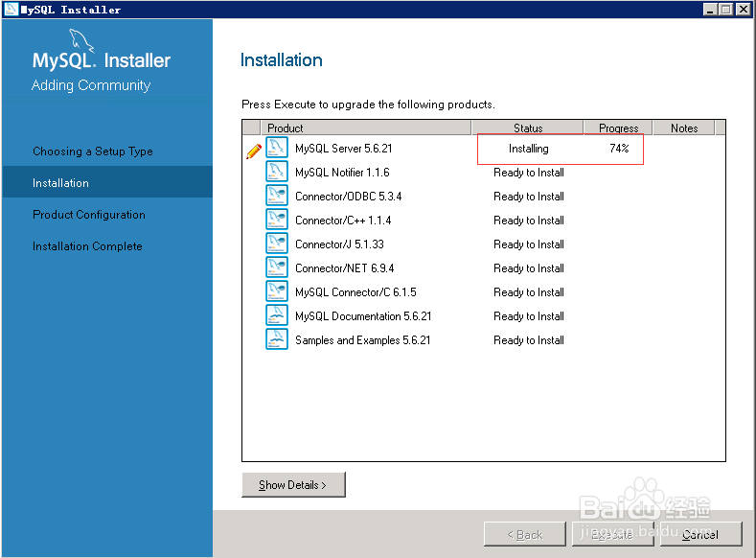The height and width of the screenshot is (558, 756).
Task: Go to the Installation Complete step
Action: pos(87,246)
